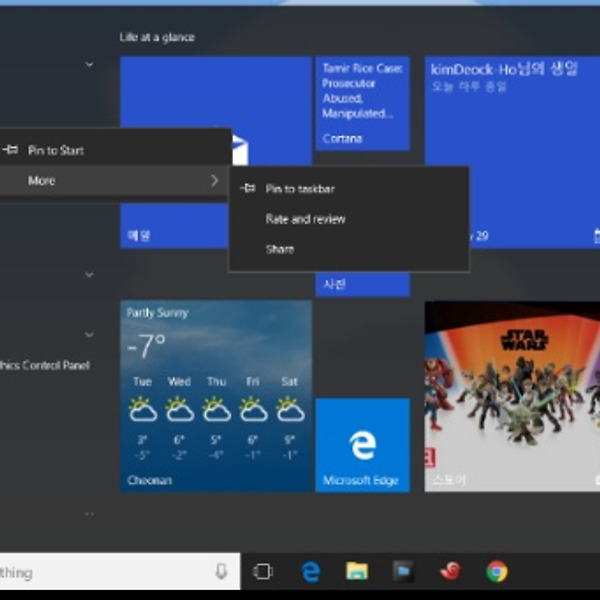
Task: Select Pin to Start in context menu
Action: click(115, 150)
